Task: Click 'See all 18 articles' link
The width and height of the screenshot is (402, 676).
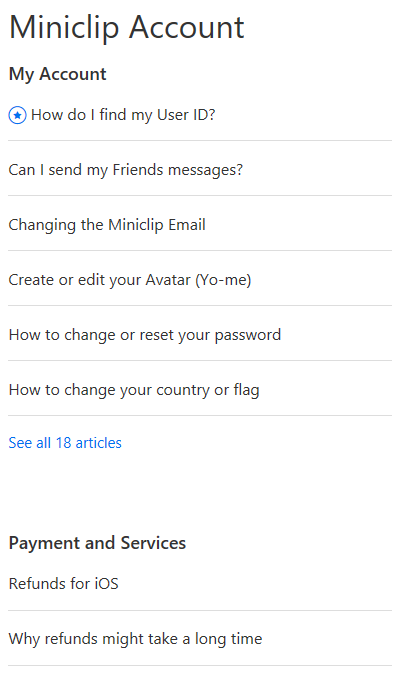Action: (65, 443)
